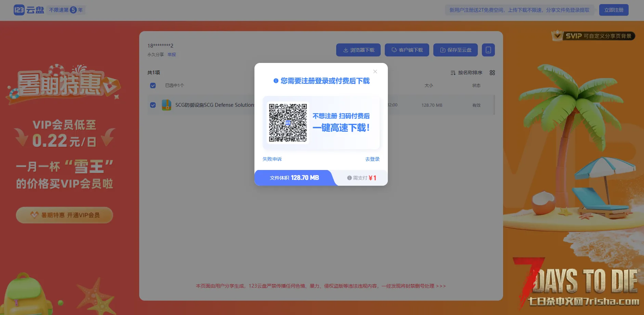Screen dimensions: 644x315
Task: Click the 不限速第5年 badge
Action: (66, 10)
